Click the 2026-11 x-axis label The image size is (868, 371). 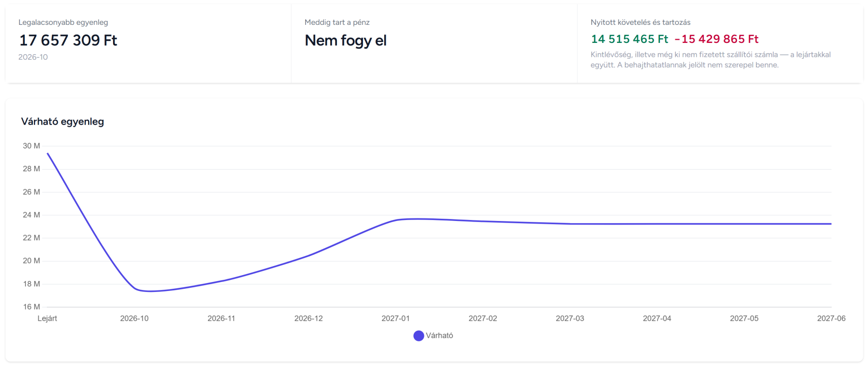point(222,319)
